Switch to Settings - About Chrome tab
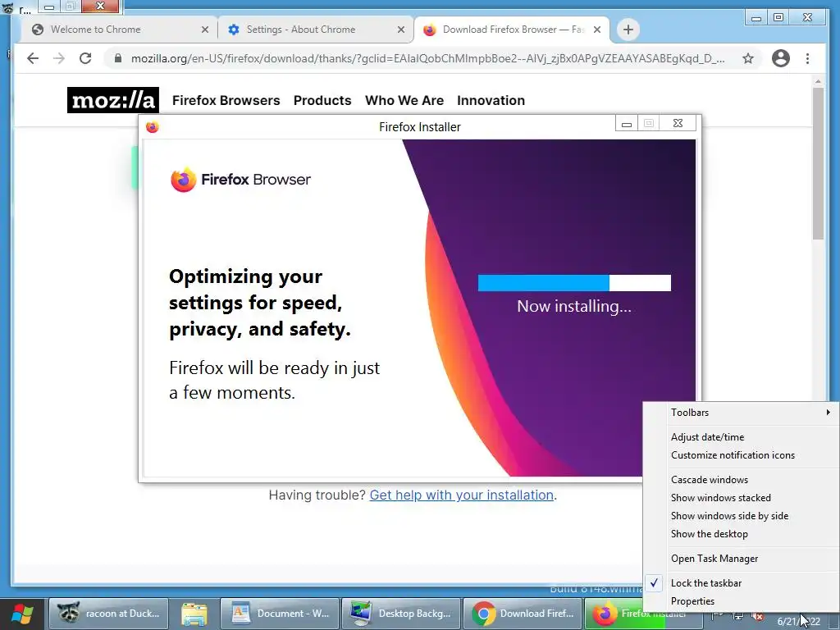The image size is (840, 630). pyautogui.click(x=315, y=30)
